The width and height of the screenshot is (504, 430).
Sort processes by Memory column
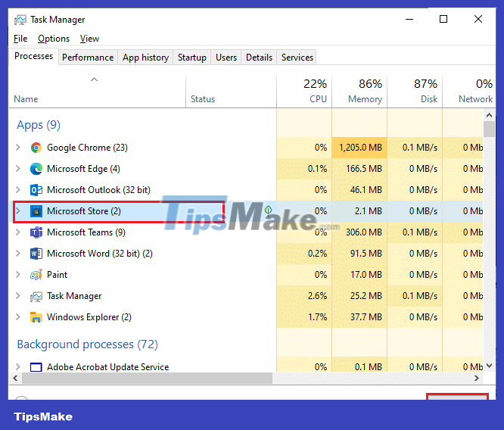[x=359, y=92]
